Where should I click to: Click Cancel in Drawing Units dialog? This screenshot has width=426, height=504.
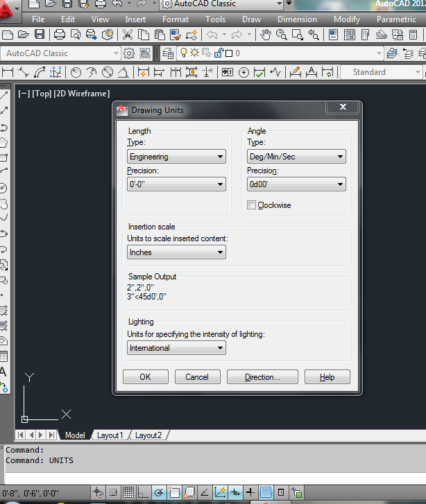pyautogui.click(x=197, y=377)
